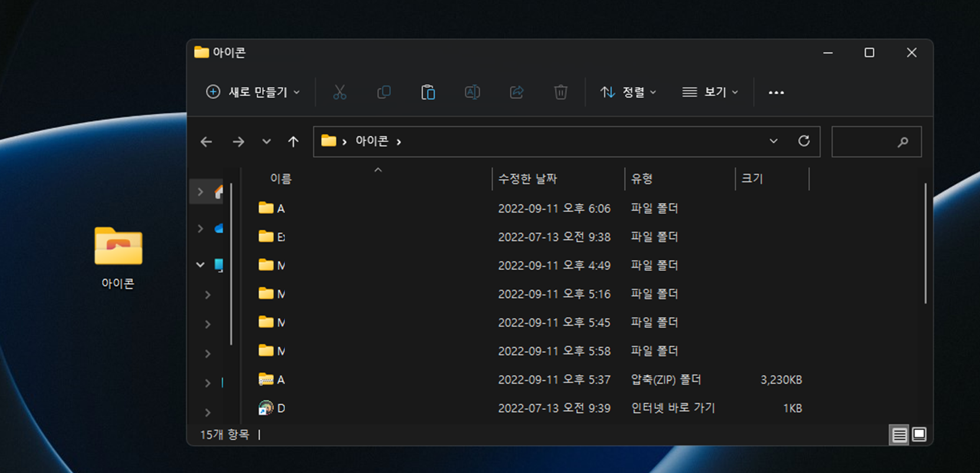Click the 15개 항목 status bar text
This screenshot has width=980, height=473.
pos(225,435)
